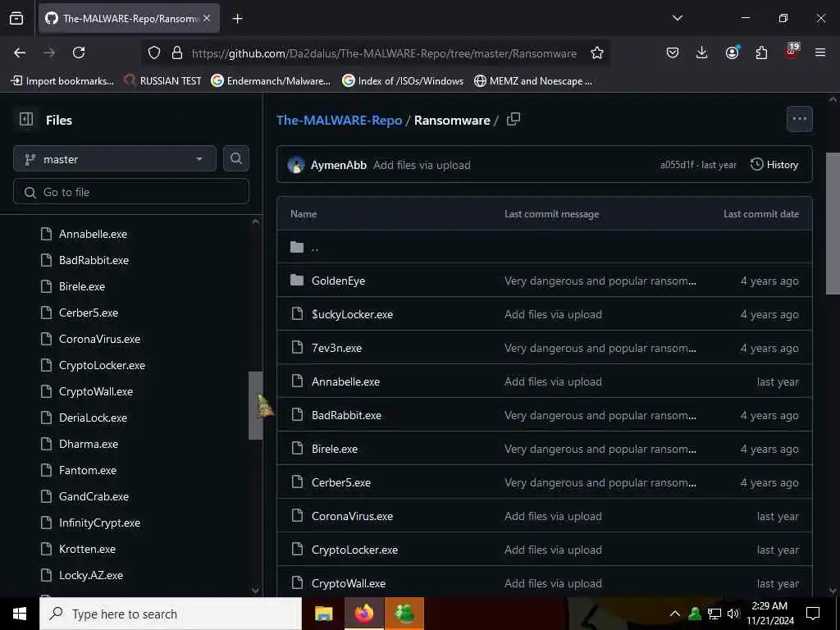Open Index of /ISOs/Windows bookmark
Image resolution: width=840 pixels, height=630 pixels.
click(403, 81)
